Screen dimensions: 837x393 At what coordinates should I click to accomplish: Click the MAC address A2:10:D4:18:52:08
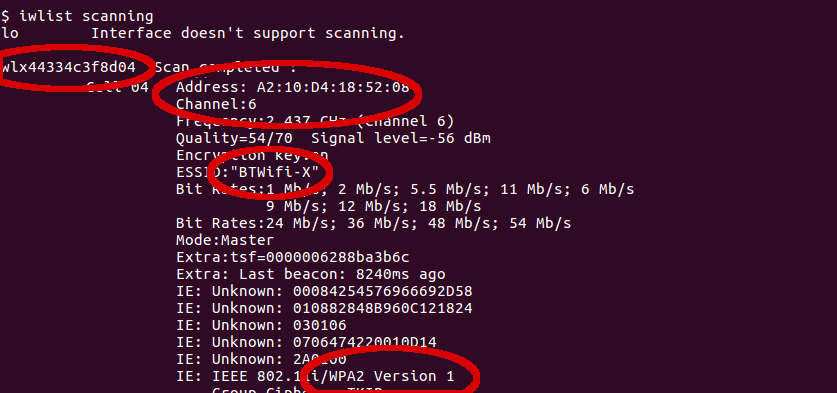[x=333, y=88]
